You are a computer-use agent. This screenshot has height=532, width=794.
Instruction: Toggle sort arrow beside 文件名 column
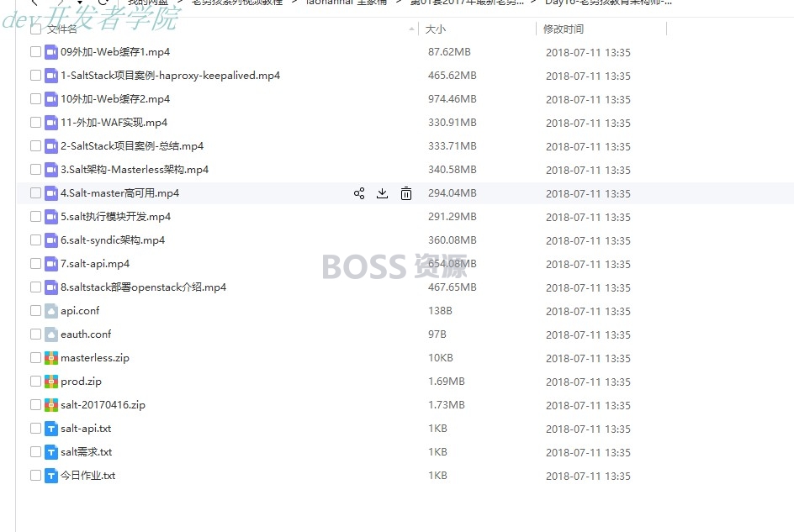click(x=411, y=29)
